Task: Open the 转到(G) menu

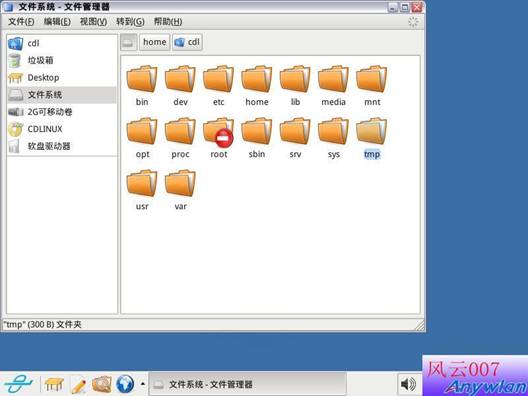Action: [130, 22]
